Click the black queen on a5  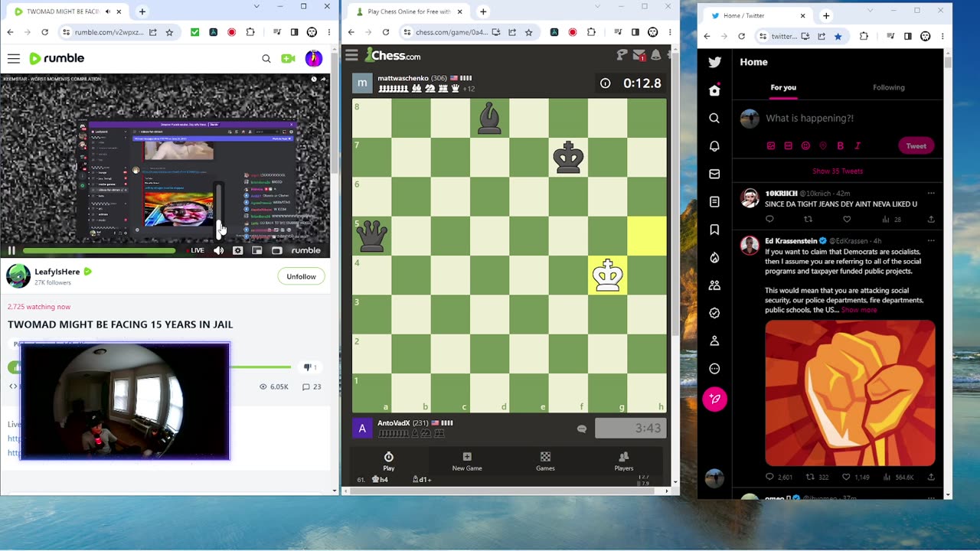[372, 236]
